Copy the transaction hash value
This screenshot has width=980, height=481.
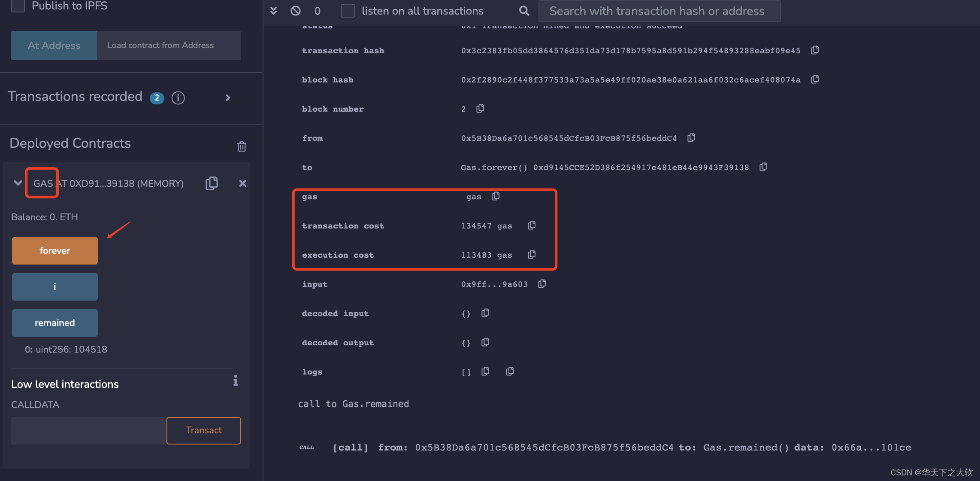point(815,50)
